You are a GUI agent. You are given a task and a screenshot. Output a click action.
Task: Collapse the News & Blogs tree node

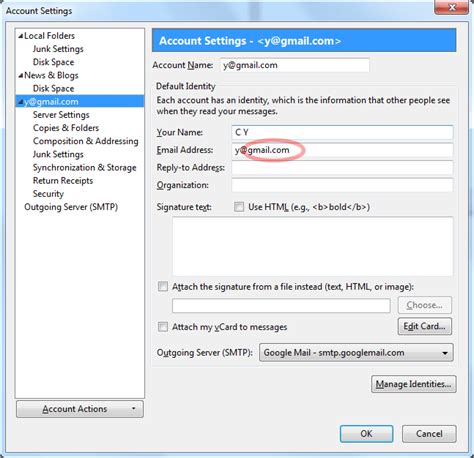[x=21, y=76]
